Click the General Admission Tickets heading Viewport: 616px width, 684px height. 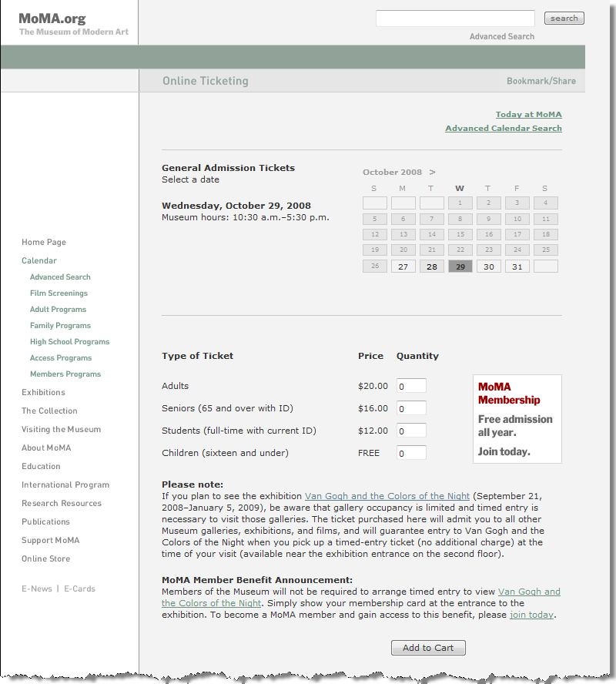tap(228, 168)
